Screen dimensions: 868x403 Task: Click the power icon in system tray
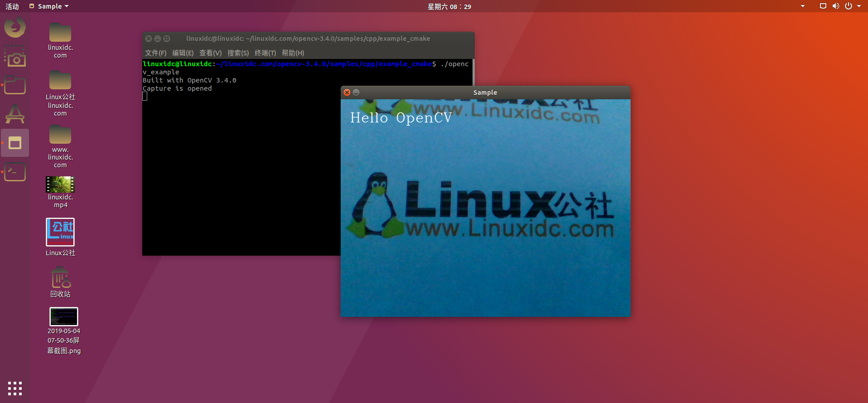click(849, 6)
